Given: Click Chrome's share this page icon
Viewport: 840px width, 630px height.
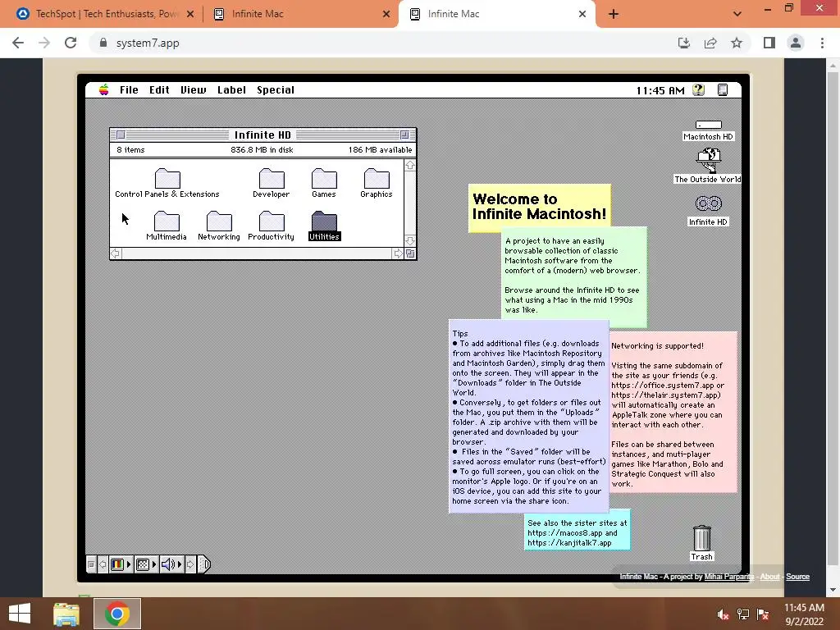Looking at the screenshot, I should click(x=710, y=43).
